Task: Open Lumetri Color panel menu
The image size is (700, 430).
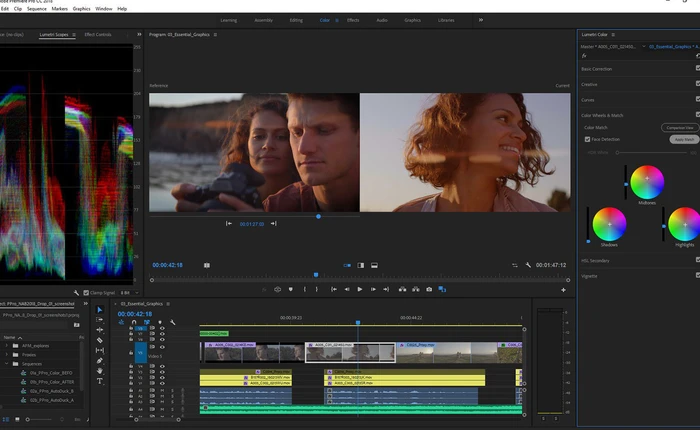Action: pos(613,34)
